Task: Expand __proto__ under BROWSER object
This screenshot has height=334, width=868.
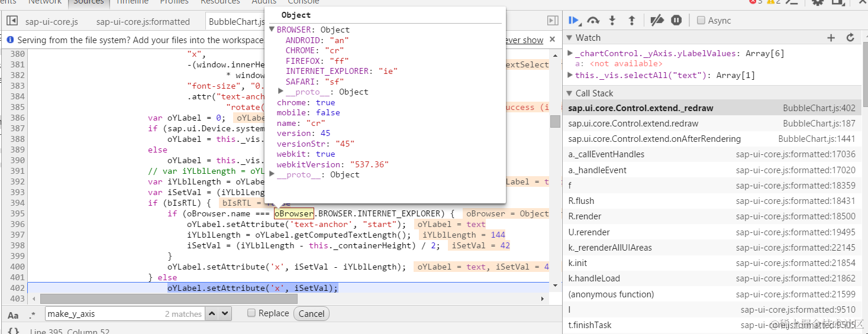Action: pyautogui.click(x=281, y=92)
